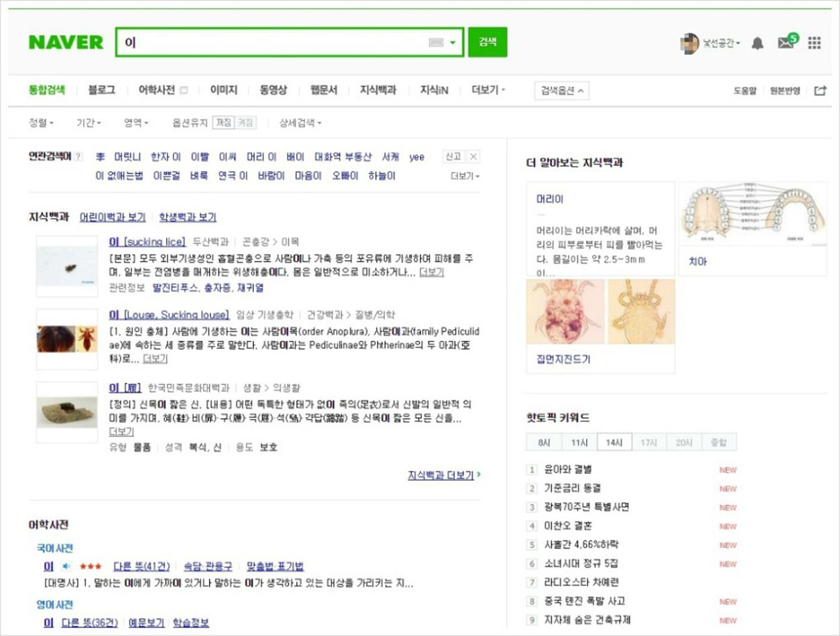Select the 8시 hot topic tab

[544, 442]
